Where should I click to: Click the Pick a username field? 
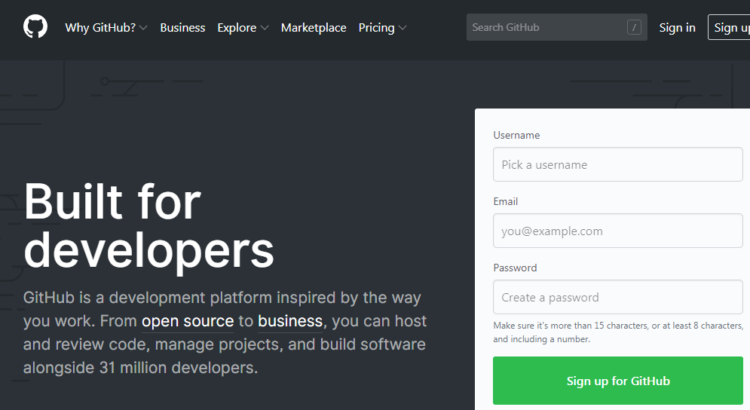[617, 165]
